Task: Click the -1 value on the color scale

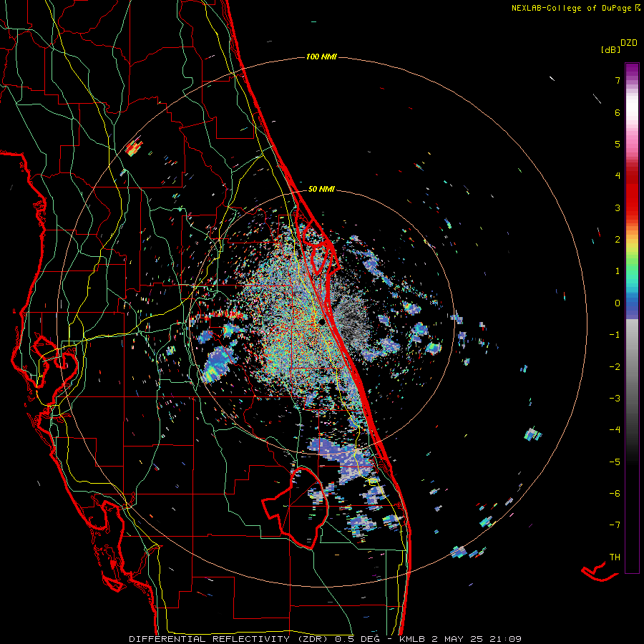Action: pyautogui.click(x=615, y=335)
